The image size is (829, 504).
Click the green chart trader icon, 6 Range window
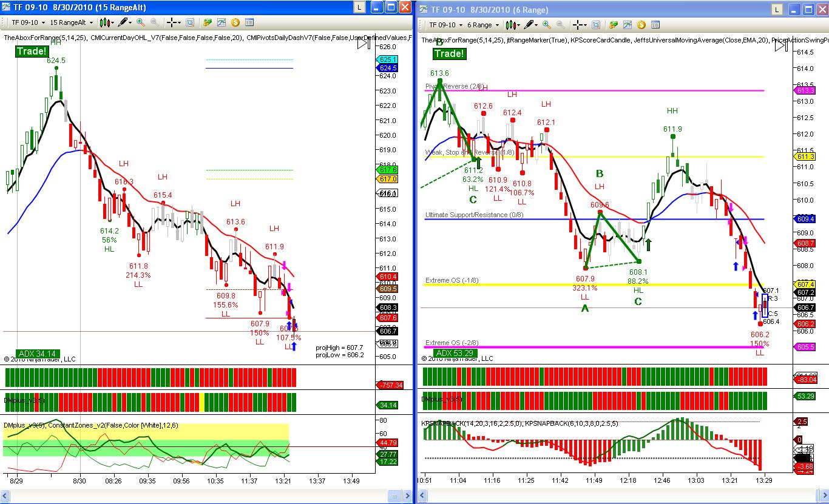[614, 25]
